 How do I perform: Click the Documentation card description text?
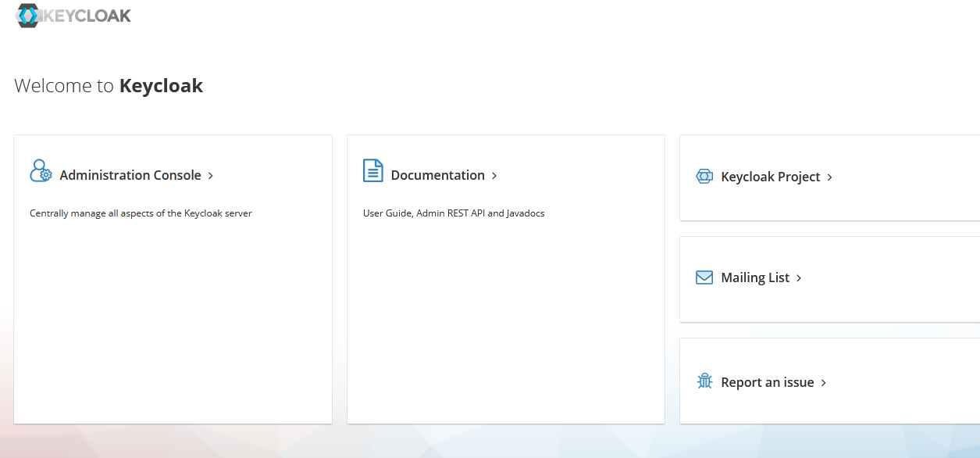pyautogui.click(x=453, y=213)
